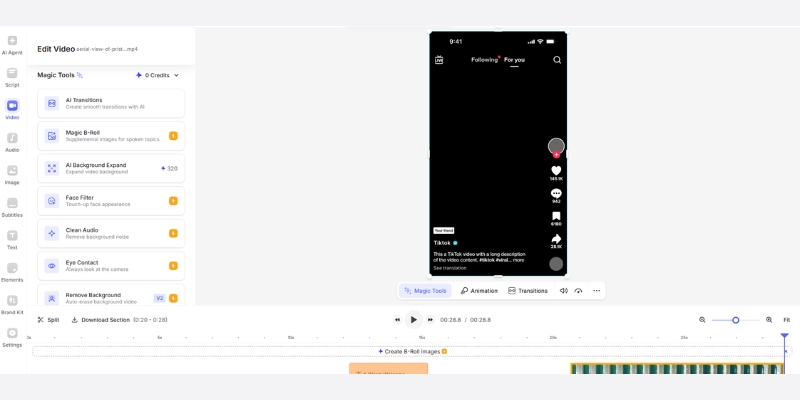
Task: Select the green video clip in timeline
Action: coord(677,368)
